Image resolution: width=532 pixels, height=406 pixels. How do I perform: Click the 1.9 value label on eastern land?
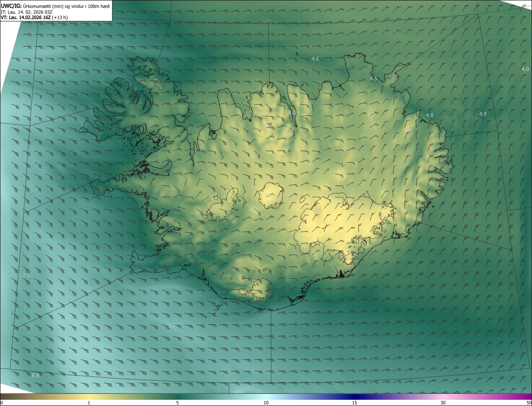point(407,130)
